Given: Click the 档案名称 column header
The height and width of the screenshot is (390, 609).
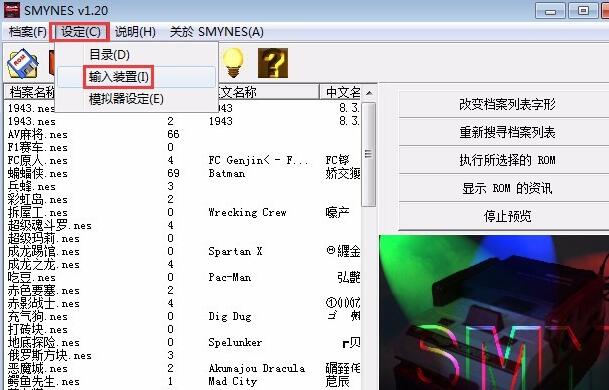Looking at the screenshot, I should pos(31,92).
